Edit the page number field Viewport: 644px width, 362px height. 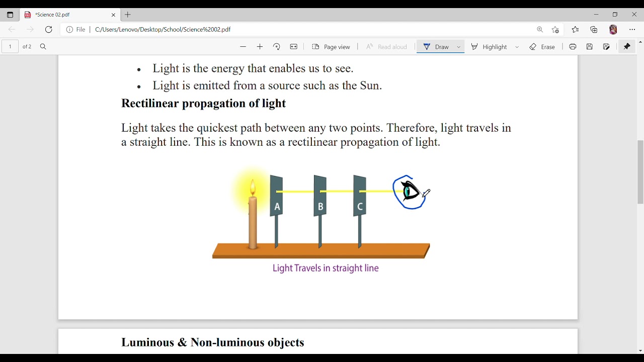(x=10, y=47)
